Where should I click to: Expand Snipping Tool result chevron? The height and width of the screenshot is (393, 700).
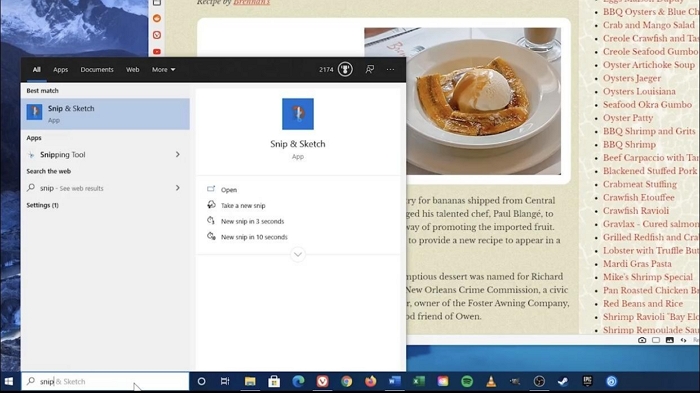coord(178,155)
